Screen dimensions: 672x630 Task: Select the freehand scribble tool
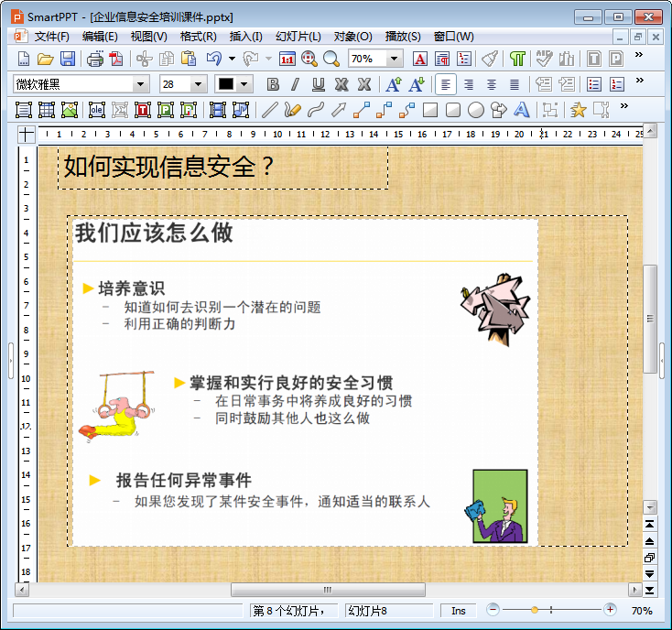[292, 110]
